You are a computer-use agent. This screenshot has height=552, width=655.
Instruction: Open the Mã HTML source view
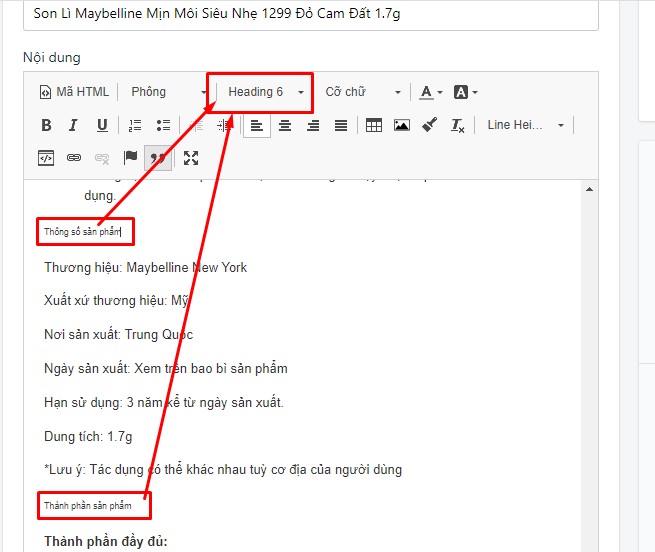point(74,92)
